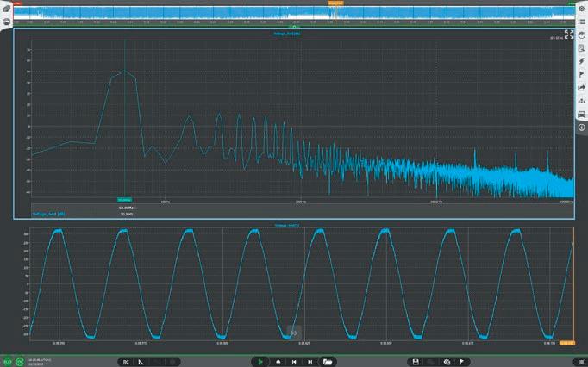The height and width of the screenshot is (367, 588).
Task: Open the info circle icon in right sidebar
Action: point(582,128)
